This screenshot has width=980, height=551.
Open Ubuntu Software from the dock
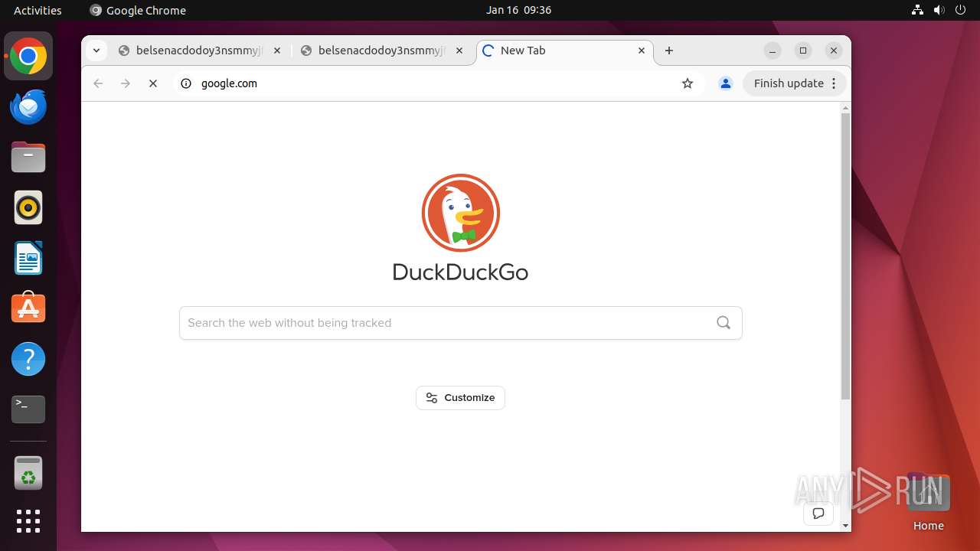[28, 308]
